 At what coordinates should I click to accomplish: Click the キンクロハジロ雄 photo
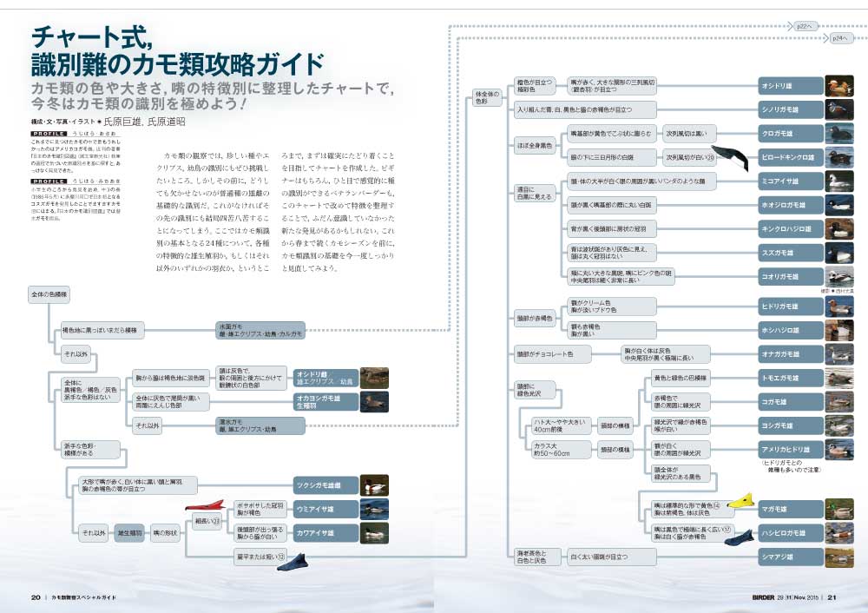(x=839, y=228)
